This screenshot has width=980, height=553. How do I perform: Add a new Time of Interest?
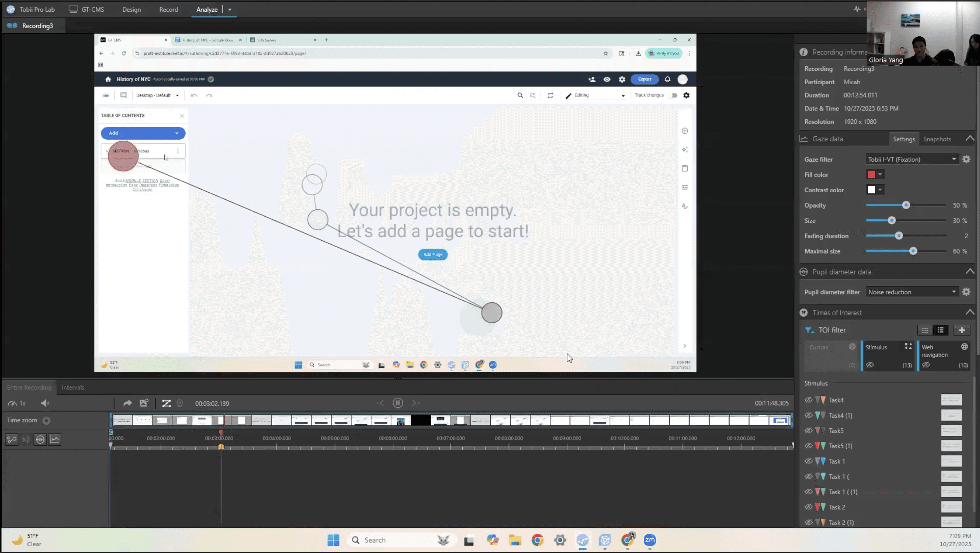(962, 330)
